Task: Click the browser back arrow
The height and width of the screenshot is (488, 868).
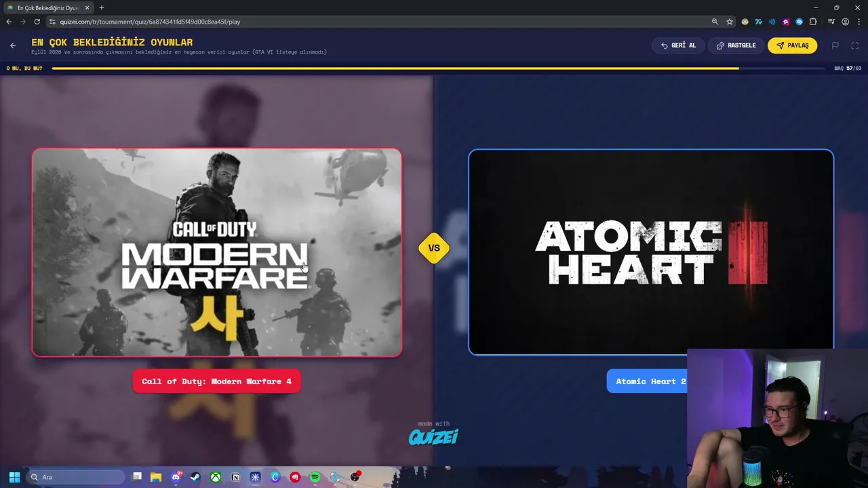Action: click(x=9, y=22)
